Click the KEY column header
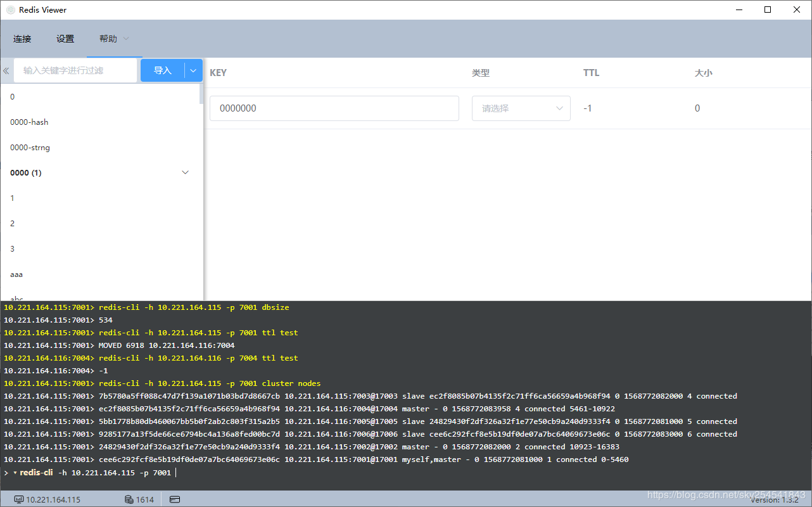The width and height of the screenshot is (812, 507). pyautogui.click(x=218, y=73)
